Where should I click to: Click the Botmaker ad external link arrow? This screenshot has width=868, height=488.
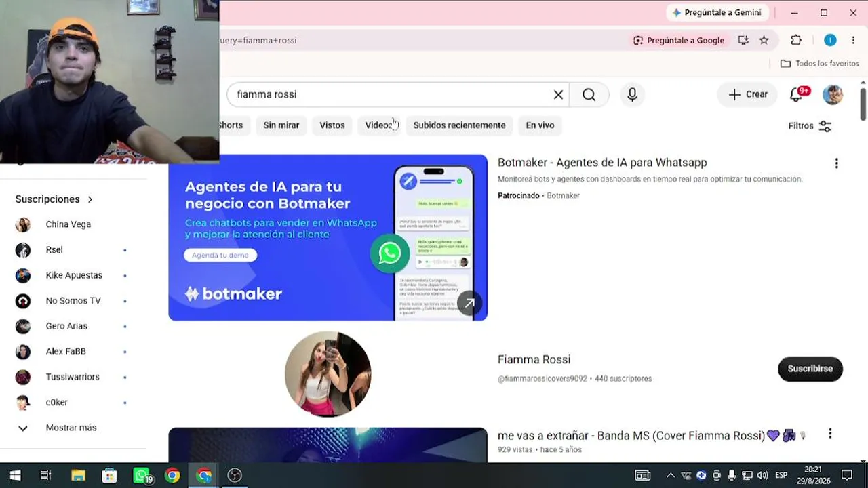[x=469, y=303]
